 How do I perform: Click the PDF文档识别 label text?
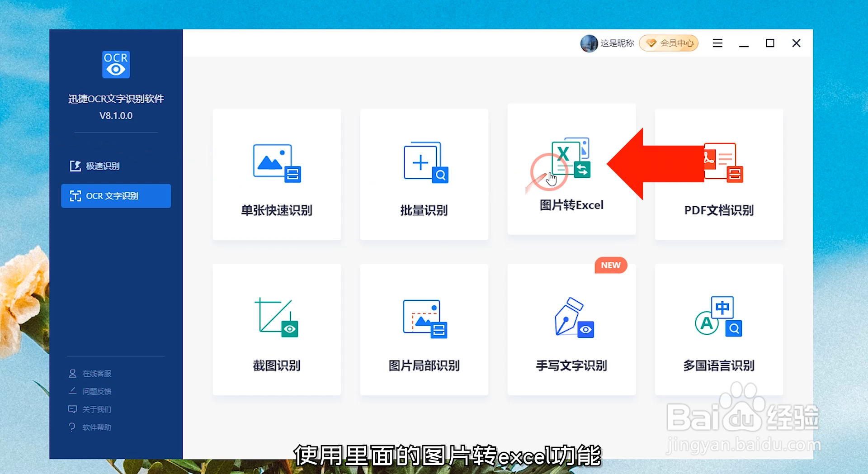pyautogui.click(x=719, y=210)
